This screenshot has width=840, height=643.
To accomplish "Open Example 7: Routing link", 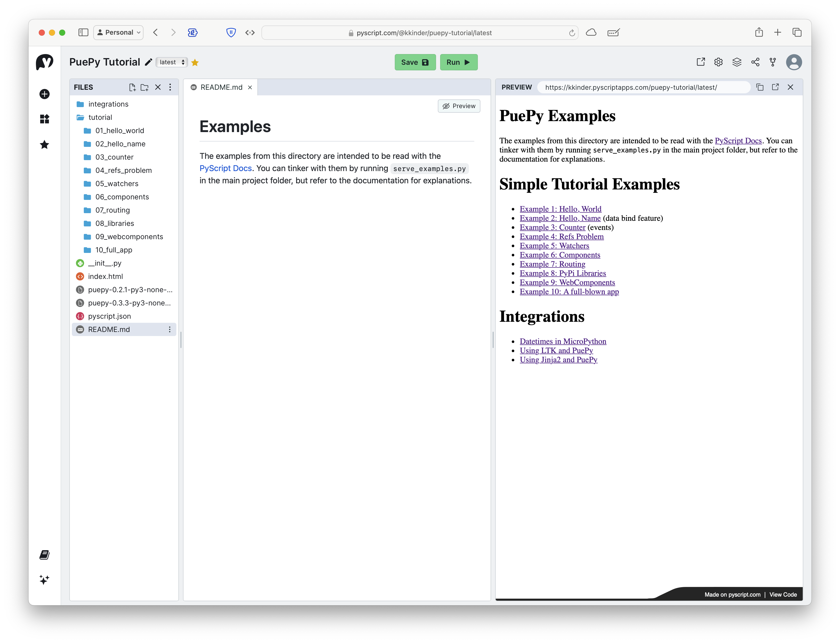I will point(552,264).
